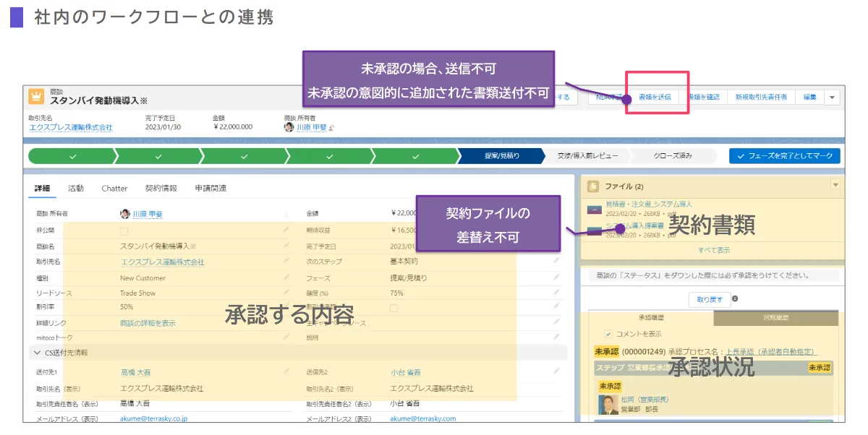
Task: Click the edit pencil for フェーズ field
Action: pos(556,277)
